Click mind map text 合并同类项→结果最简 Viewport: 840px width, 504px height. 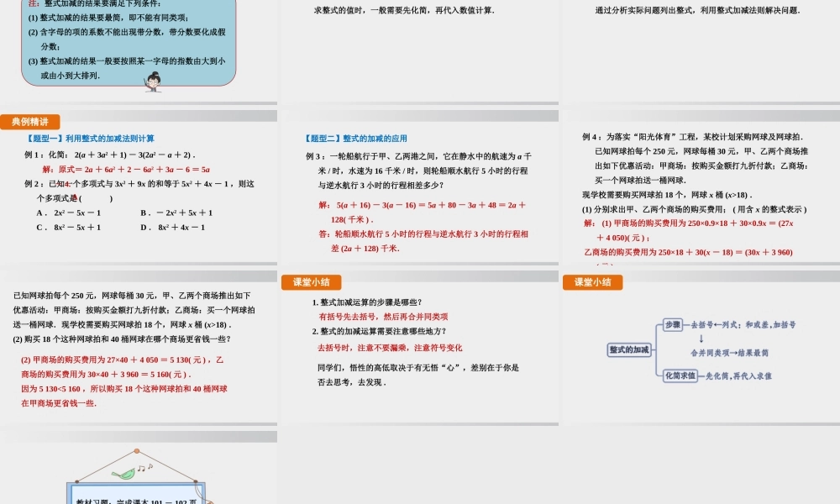click(730, 353)
